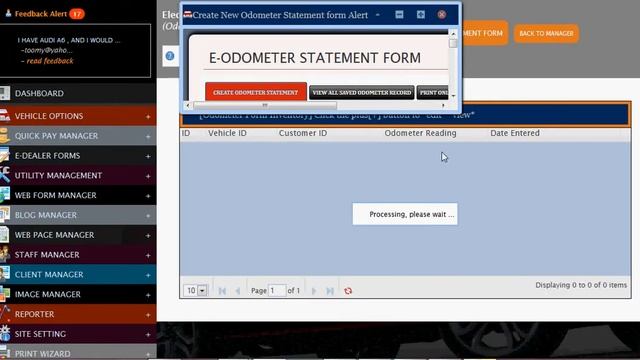Expand Utility Management with plus sign
Viewport: 640px width, 360px height.
tap(148, 176)
